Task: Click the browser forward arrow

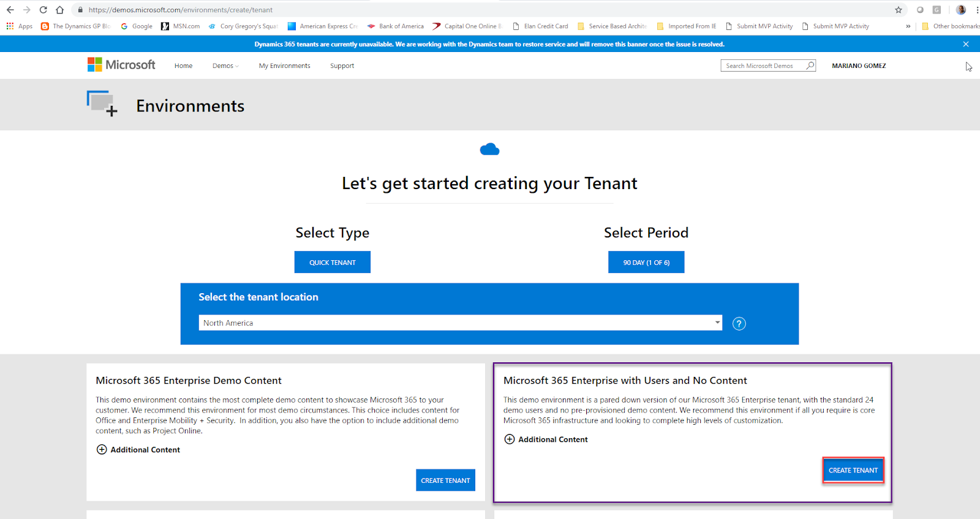Action: [26, 10]
